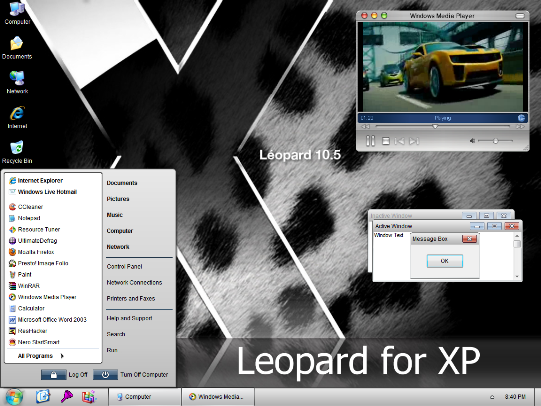Switch to Windows Media taskbar button
The width and height of the screenshot is (541, 406).
coord(218,397)
